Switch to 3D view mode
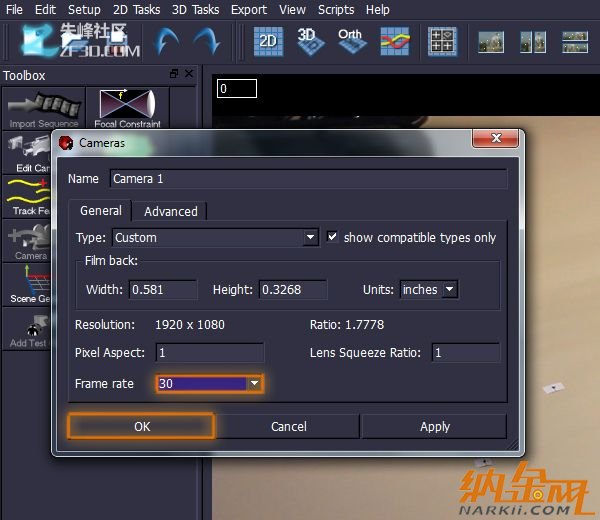600x520 pixels. [308, 40]
